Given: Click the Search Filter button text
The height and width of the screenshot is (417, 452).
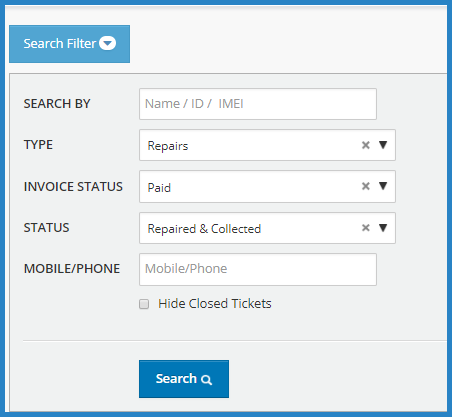Looking at the screenshot, I should (60, 43).
